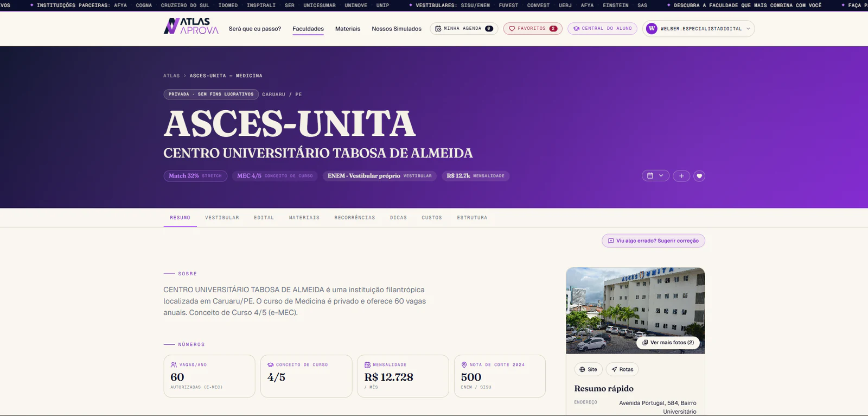Click the Caruaru / PE location text
Screen dimensions: 868x416
pos(282,94)
